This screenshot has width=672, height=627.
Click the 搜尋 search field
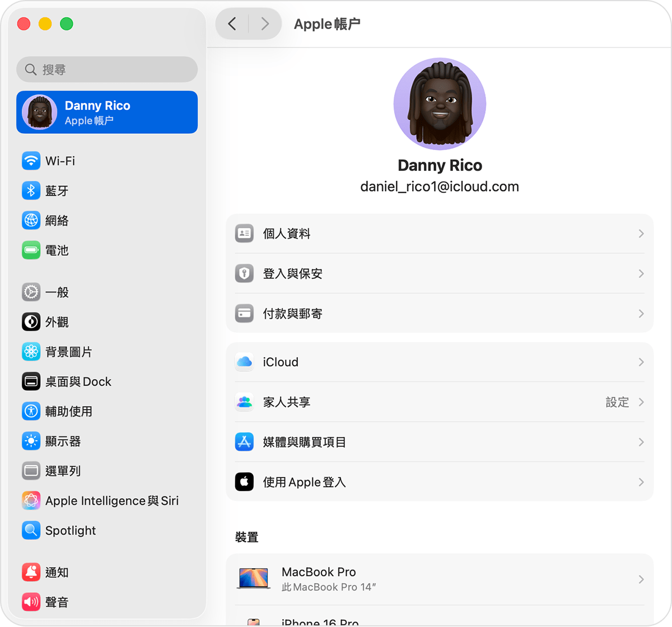[106, 69]
